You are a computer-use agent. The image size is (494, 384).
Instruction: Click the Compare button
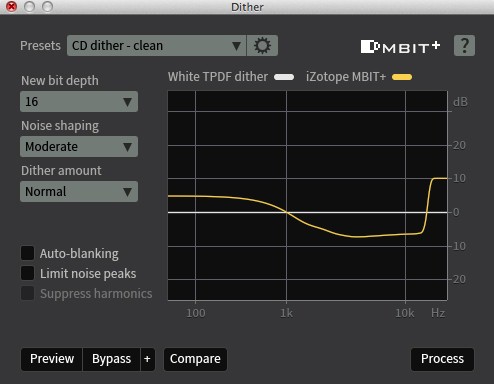coord(195,359)
